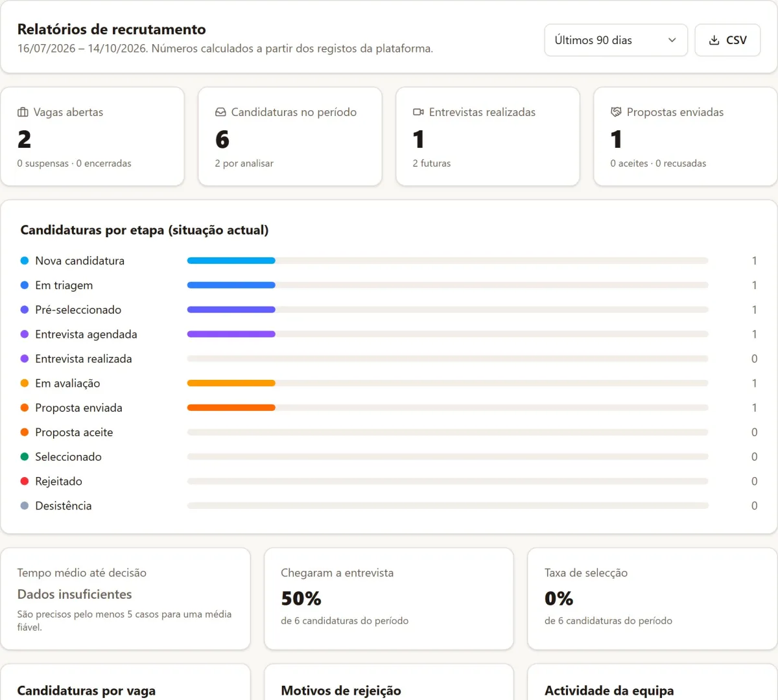This screenshot has height=700, width=778.
Task: Click the "Dados insuficientes" text
Action: coord(75,594)
